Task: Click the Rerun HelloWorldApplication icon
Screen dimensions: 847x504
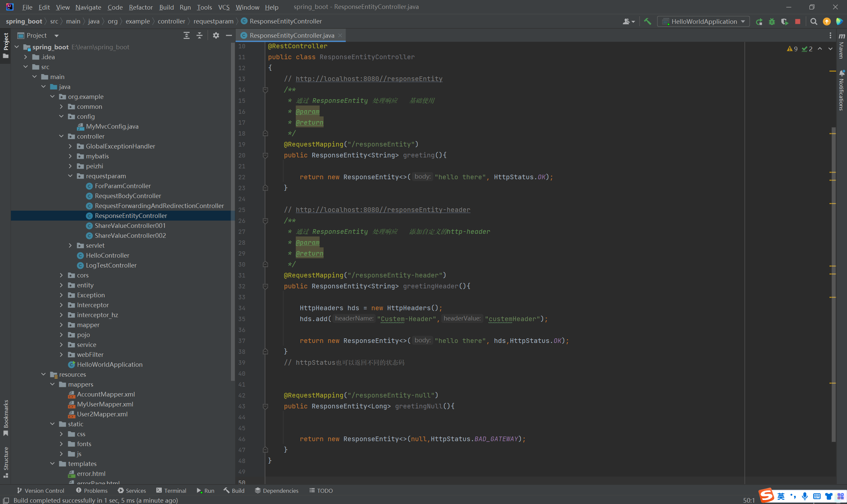Action: point(759,22)
